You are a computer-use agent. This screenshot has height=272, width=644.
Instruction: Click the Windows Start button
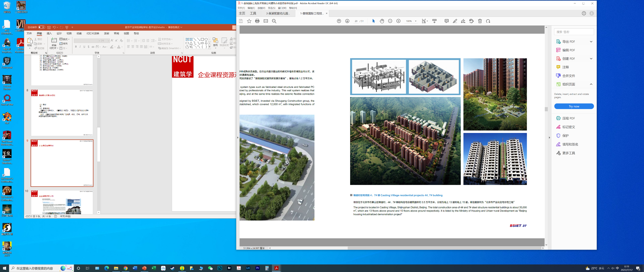coord(4,268)
